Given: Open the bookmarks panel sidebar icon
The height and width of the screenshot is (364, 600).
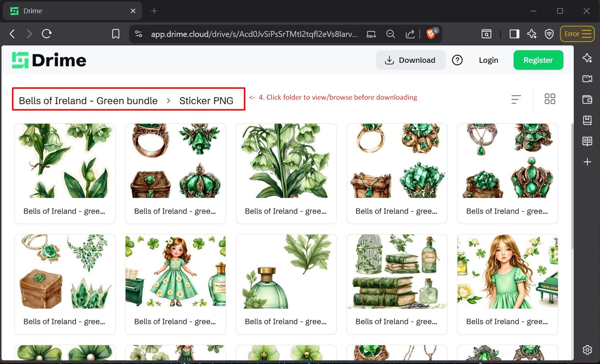Looking at the screenshot, I should click(x=587, y=120).
